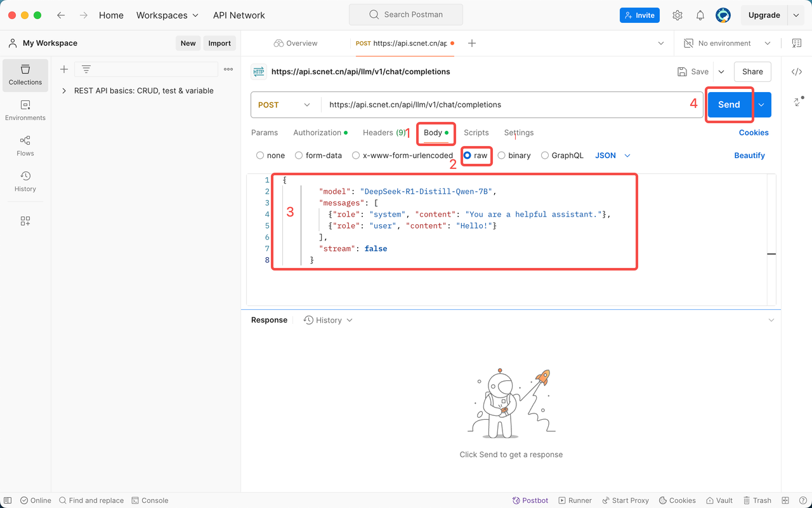Image resolution: width=812 pixels, height=508 pixels.
Task: Click the request URL field
Action: click(507, 105)
